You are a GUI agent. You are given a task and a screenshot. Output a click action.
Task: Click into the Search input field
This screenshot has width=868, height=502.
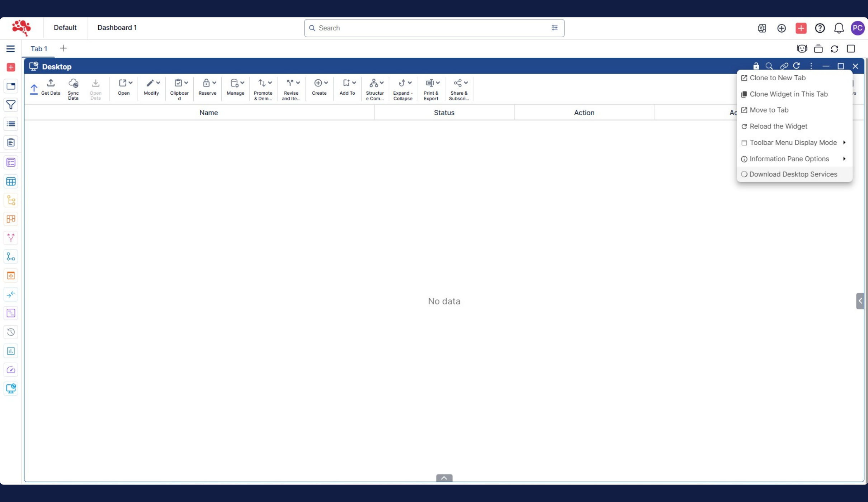tap(430, 28)
